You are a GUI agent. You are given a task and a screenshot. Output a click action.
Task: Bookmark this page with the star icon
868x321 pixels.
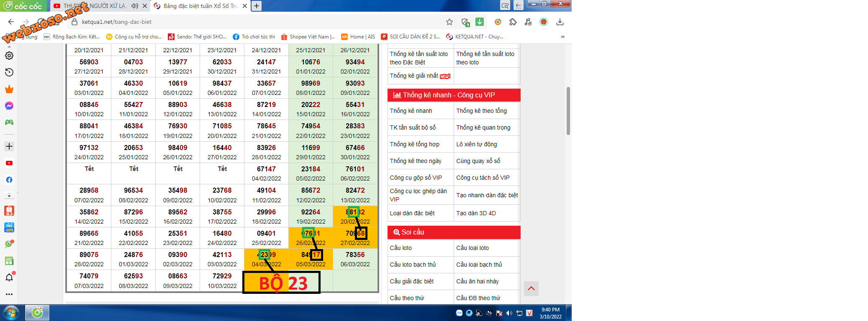[x=449, y=22]
